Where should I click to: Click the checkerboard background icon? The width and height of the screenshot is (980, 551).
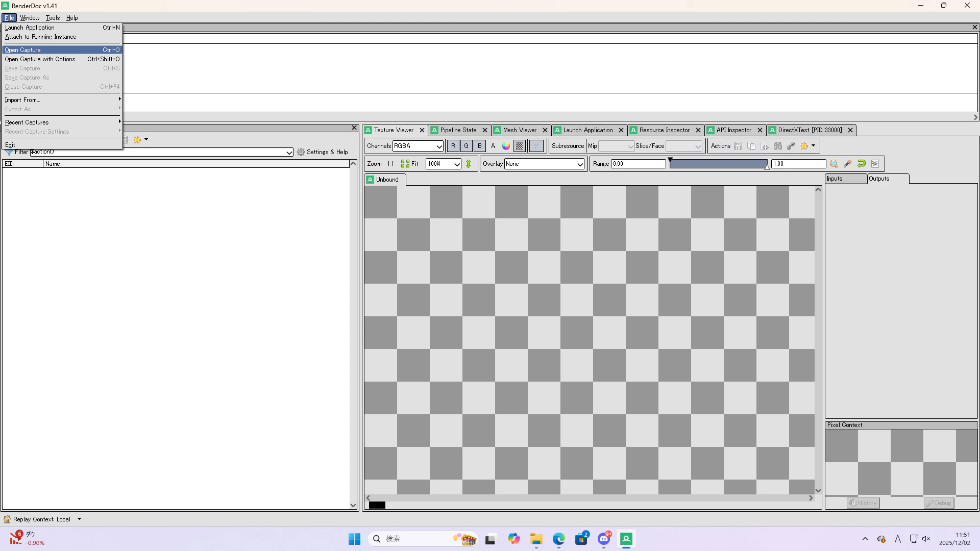point(520,146)
